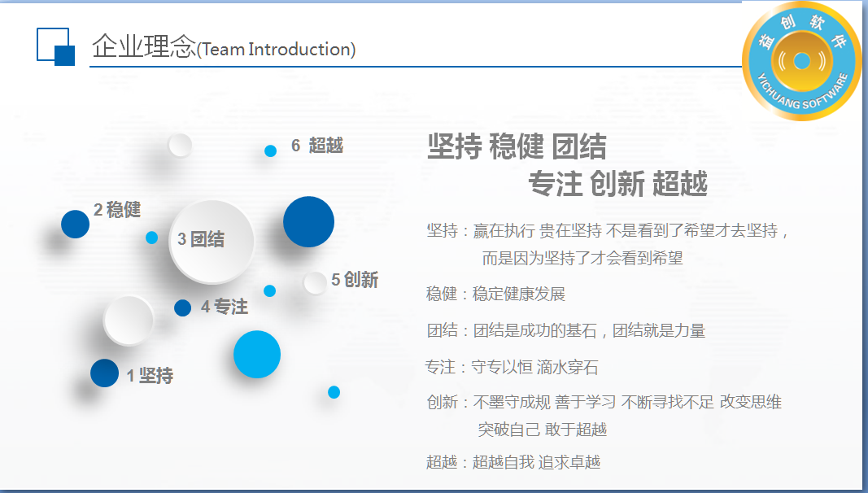Click the "2 稳健" bubble label
The height and width of the screenshot is (493, 868).
pyautogui.click(x=117, y=210)
